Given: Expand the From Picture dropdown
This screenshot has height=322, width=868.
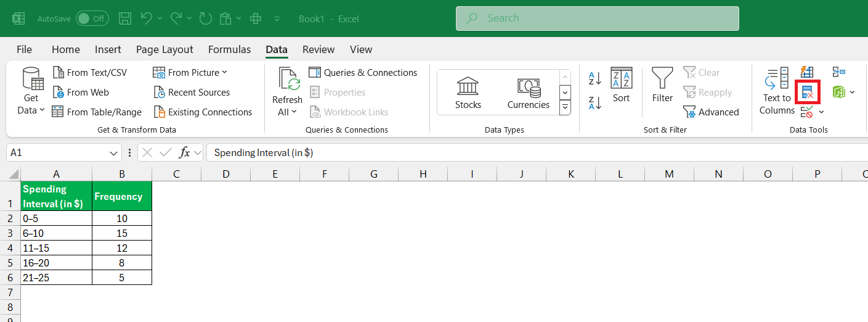Looking at the screenshot, I should click(224, 72).
